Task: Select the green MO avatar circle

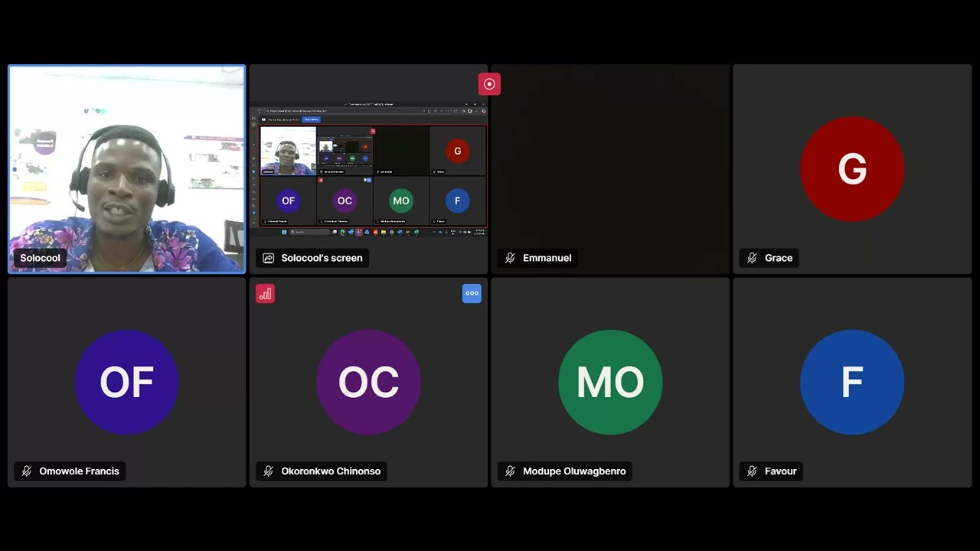Action: [x=610, y=382]
